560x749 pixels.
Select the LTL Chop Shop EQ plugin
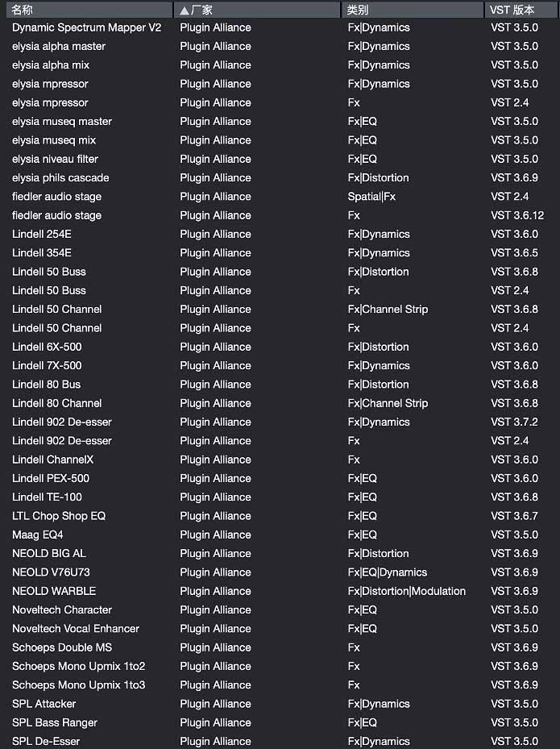coord(58,515)
